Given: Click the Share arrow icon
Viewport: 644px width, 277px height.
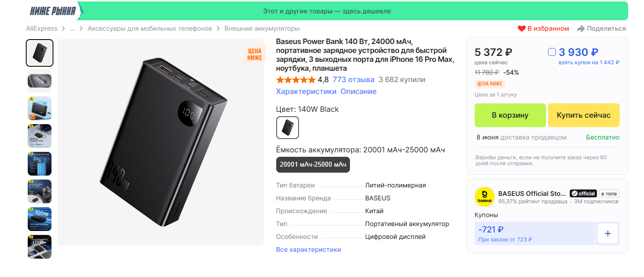Looking at the screenshot, I should 581,29.
